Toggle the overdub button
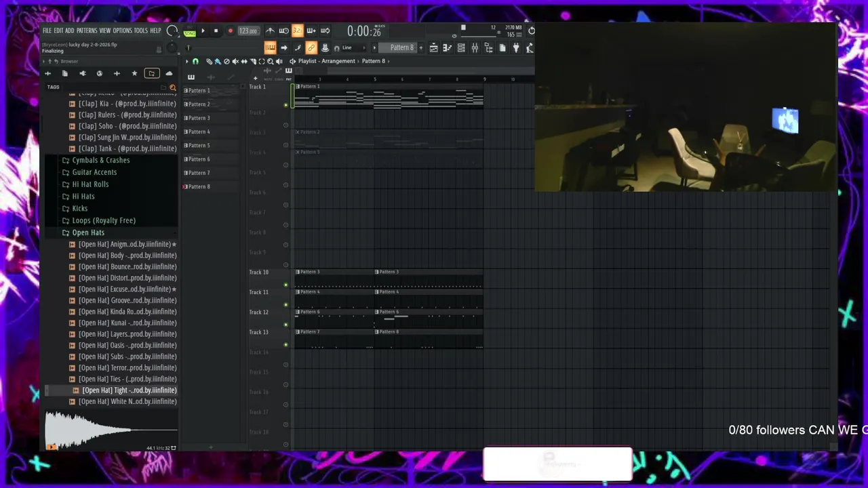The width and height of the screenshot is (868, 488). click(x=311, y=30)
